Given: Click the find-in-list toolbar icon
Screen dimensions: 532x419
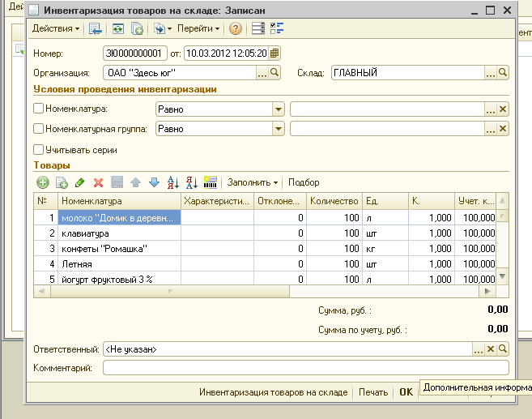Looking at the screenshot, I should tap(96, 28).
